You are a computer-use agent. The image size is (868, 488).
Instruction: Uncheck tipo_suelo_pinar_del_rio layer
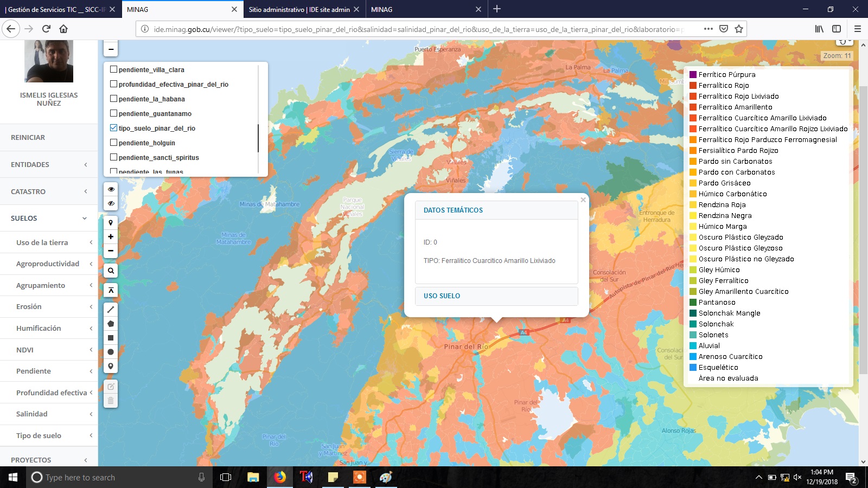click(113, 128)
